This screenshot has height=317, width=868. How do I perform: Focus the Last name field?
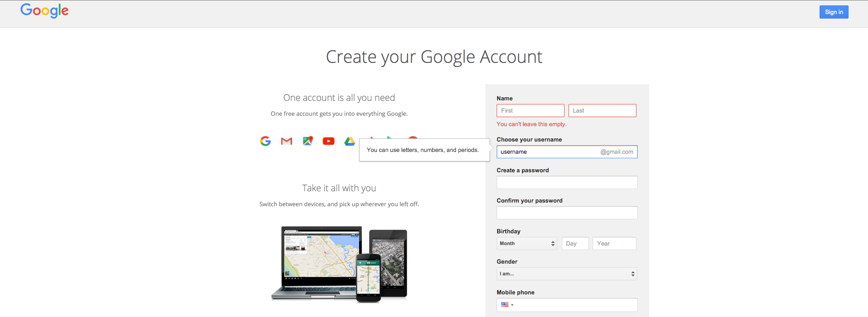tap(602, 111)
